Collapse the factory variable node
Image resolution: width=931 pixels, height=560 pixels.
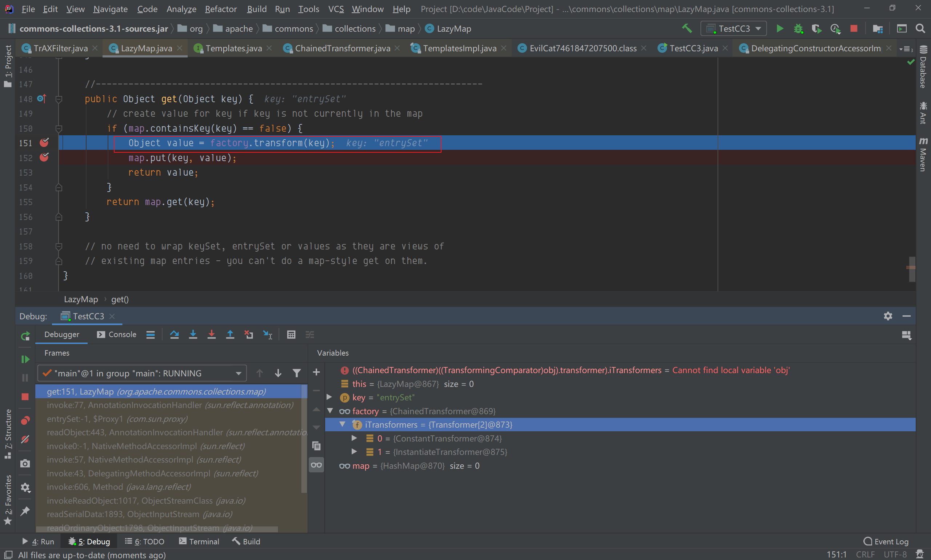tap(330, 411)
